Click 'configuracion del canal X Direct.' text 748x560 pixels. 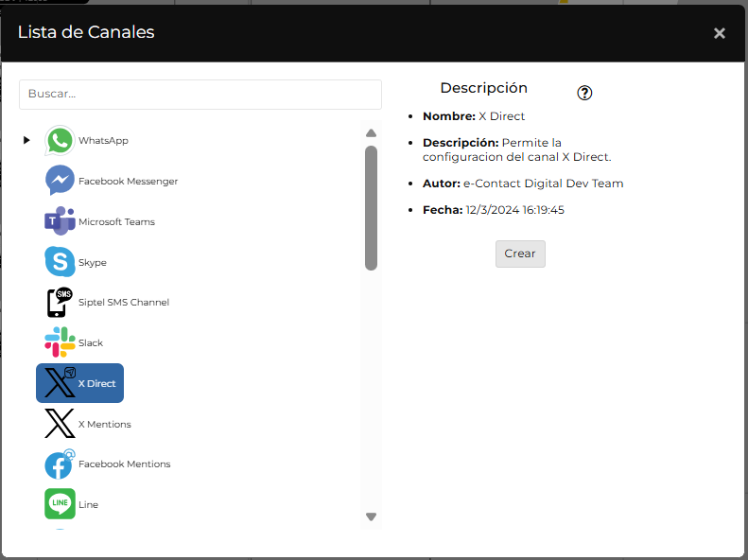pyautogui.click(x=516, y=157)
